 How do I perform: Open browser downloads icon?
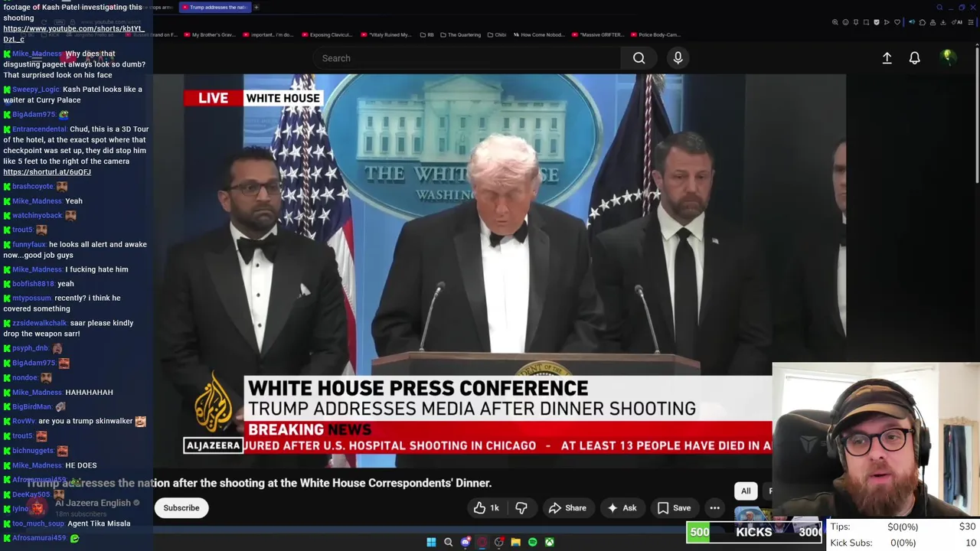click(x=942, y=22)
